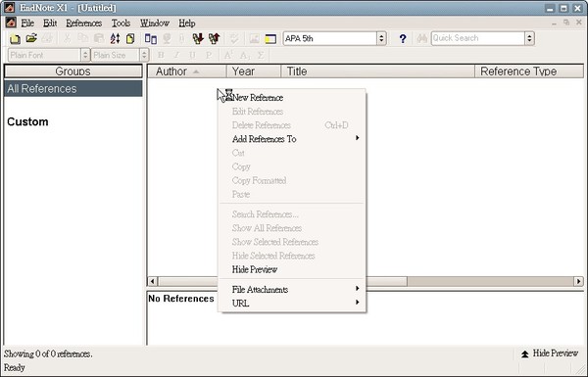The height and width of the screenshot is (377, 588).
Task: Click the grayed-out Underline formatting icon
Action: [192, 55]
